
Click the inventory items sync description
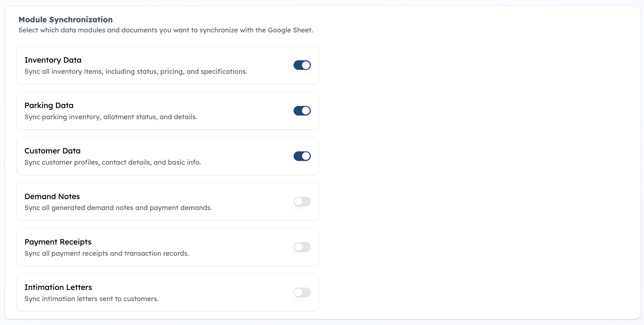(136, 72)
